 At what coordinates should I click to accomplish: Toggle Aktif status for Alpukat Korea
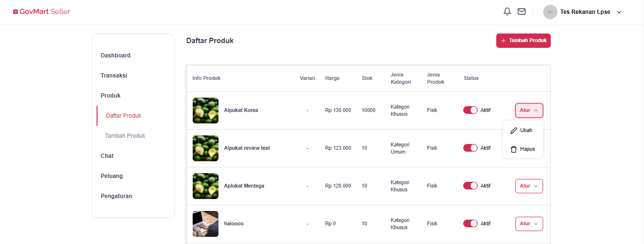pos(470,110)
